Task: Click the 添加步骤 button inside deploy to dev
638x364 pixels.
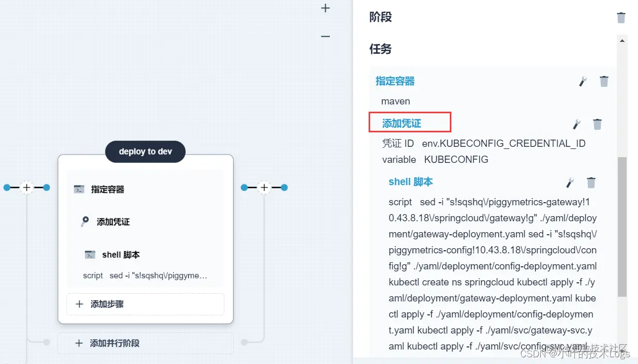Action: click(145, 304)
